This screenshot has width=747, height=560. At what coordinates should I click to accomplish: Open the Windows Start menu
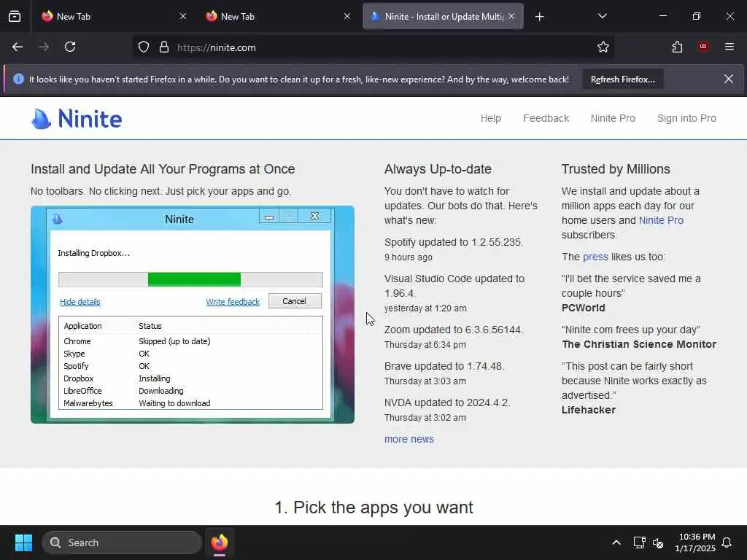click(x=23, y=542)
